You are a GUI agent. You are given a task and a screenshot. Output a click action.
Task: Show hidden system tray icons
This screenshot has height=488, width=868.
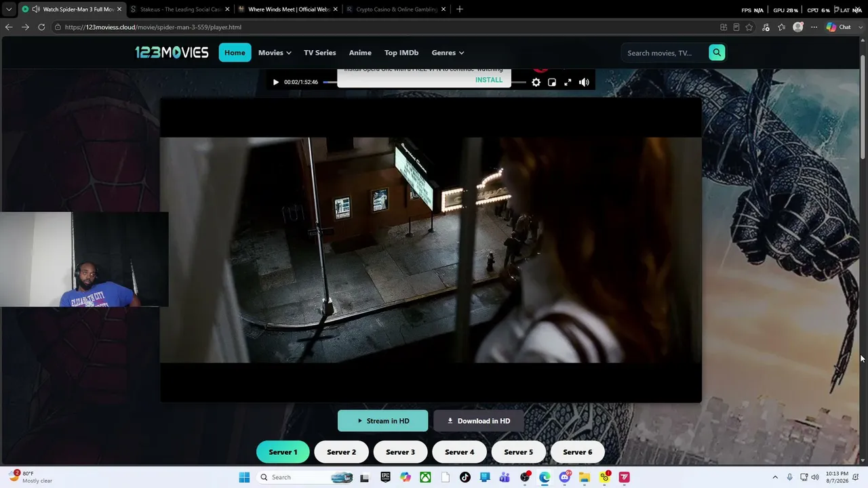[775, 477]
